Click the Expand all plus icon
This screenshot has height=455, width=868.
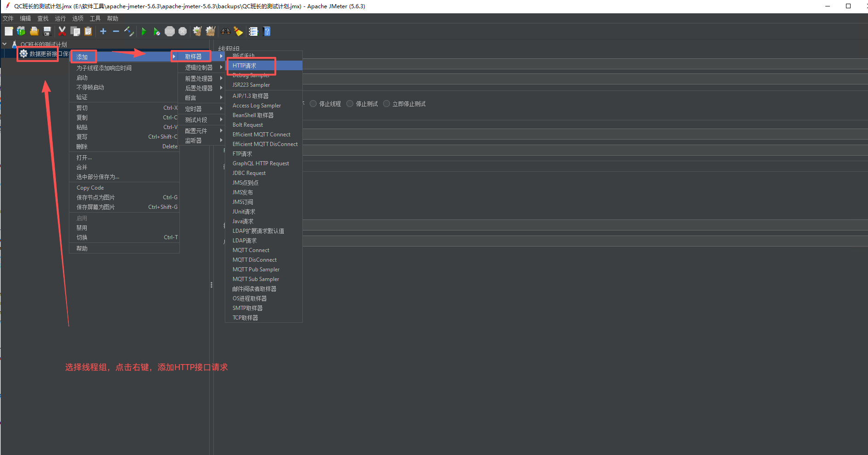point(103,31)
